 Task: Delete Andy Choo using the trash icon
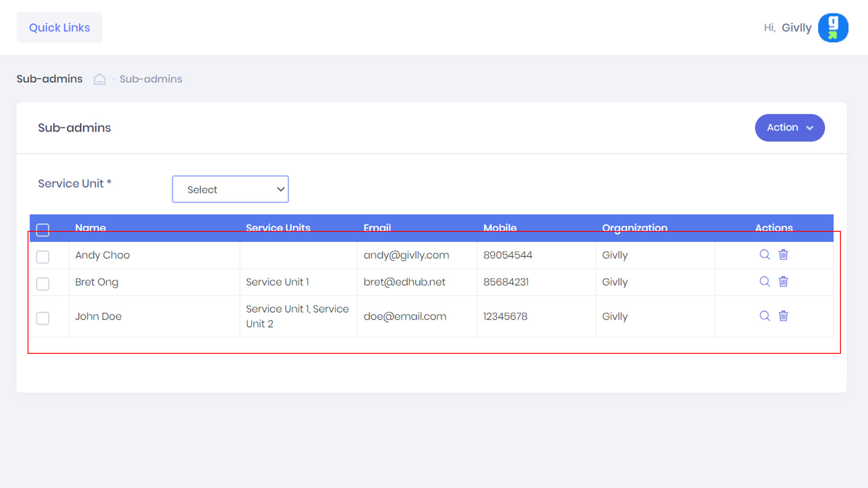click(x=783, y=254)
